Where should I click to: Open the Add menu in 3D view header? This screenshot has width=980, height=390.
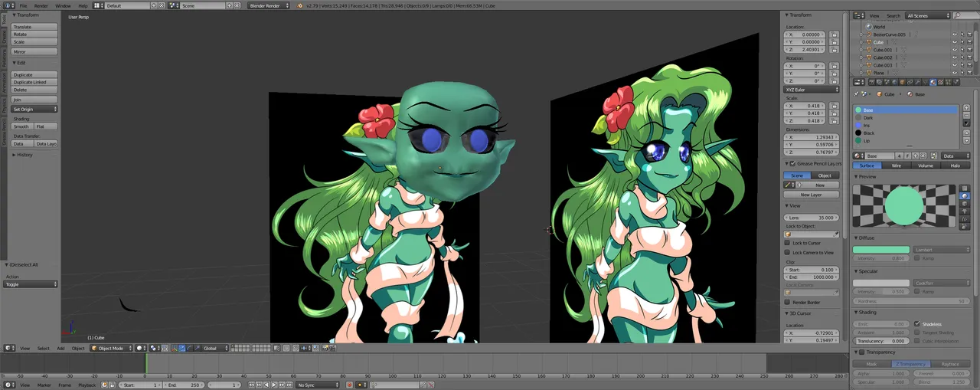60,348
